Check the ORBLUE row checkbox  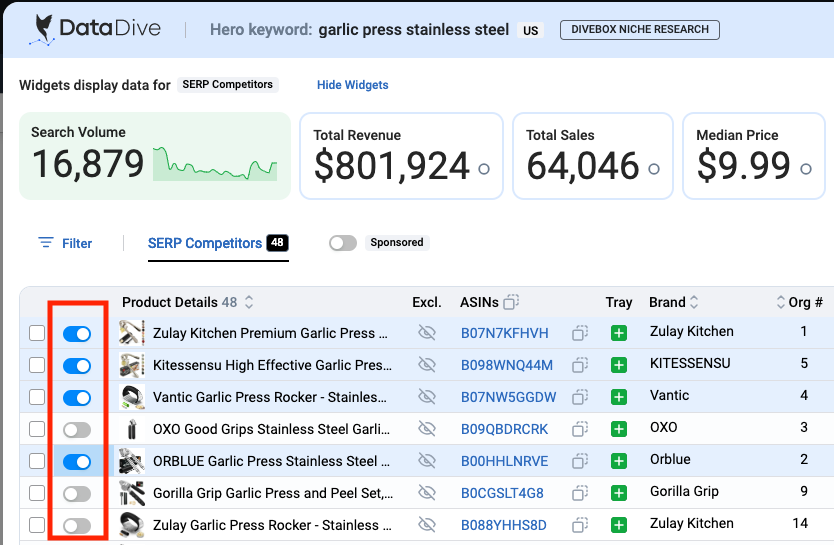pyautogui.click(x=37, y=461)
